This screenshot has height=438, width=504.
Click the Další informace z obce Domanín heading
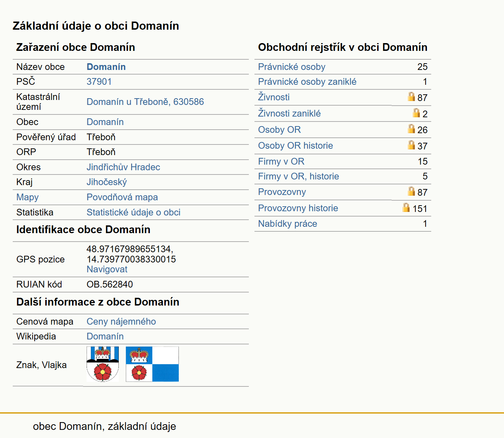(x=98, y=302)
